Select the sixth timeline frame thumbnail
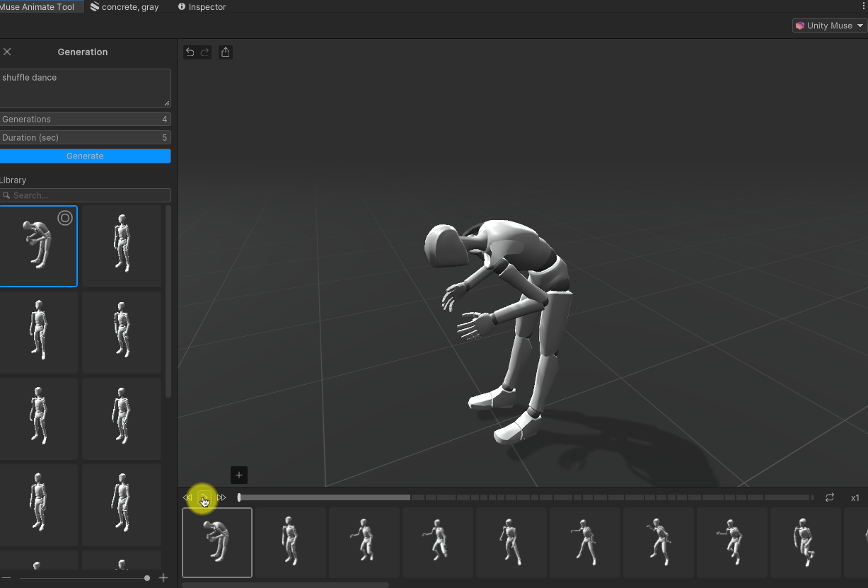Screen dimensions: 868x588 pos(585,543)
